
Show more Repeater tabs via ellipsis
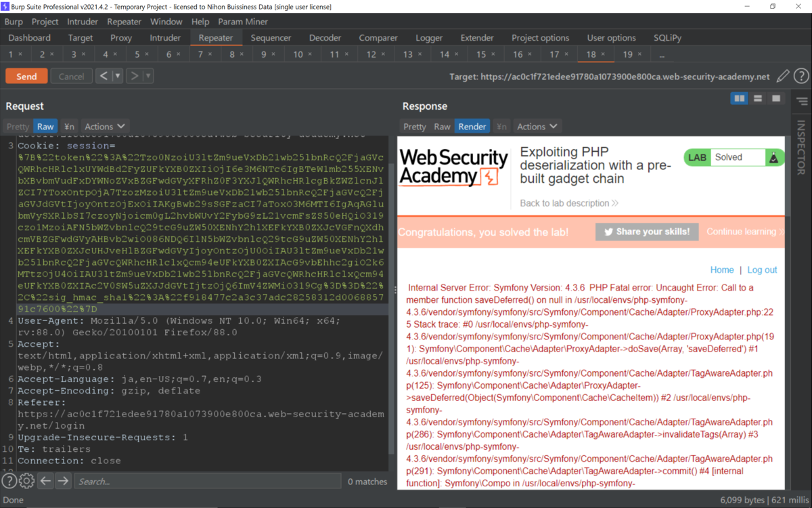coord(662,54)
